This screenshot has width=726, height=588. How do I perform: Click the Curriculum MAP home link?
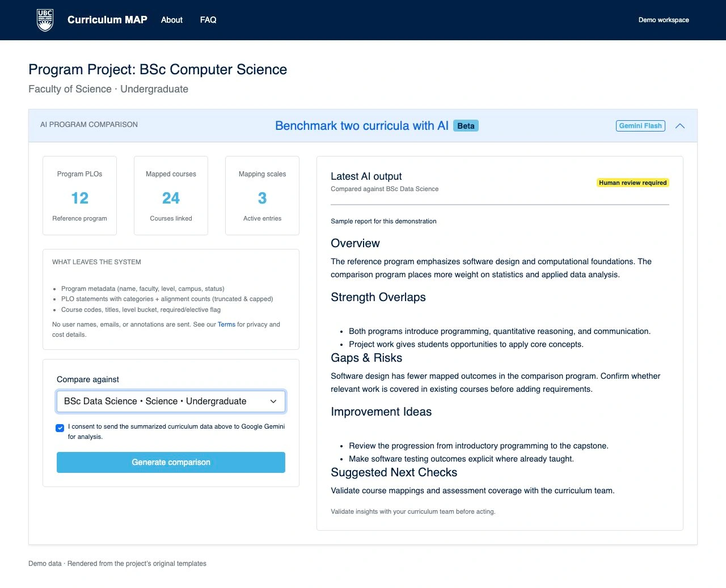[x=107, y=20]
